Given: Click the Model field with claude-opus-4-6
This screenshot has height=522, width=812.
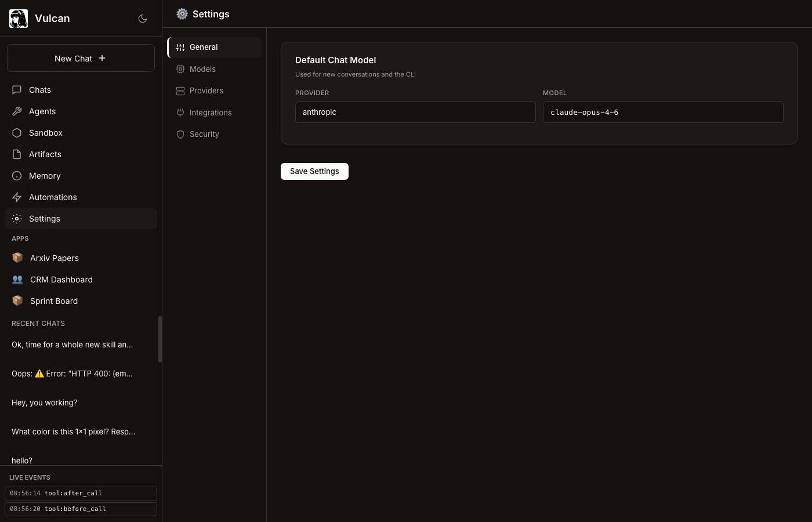Looking at the screenshot, I should tap(663, 113).
